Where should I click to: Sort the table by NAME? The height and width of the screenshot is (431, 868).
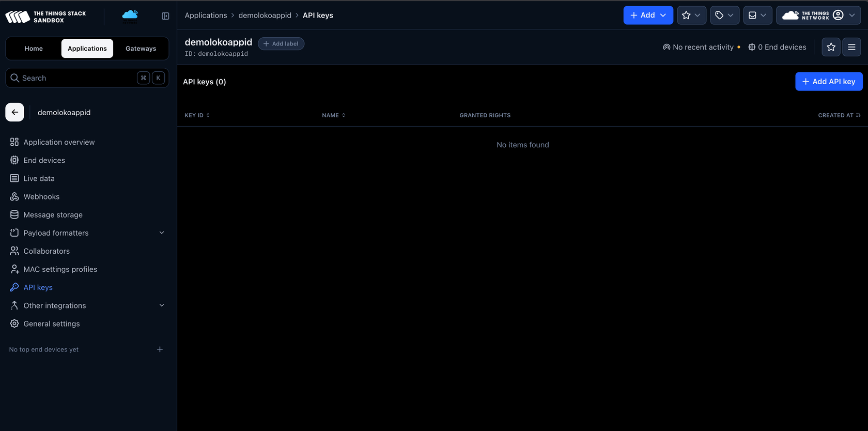click(x=334, y=115)
